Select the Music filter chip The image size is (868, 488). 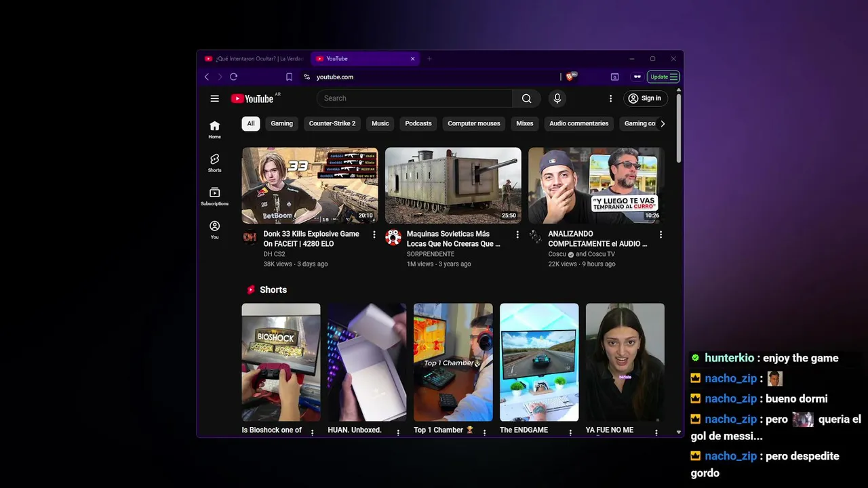(x=380, y=123)
